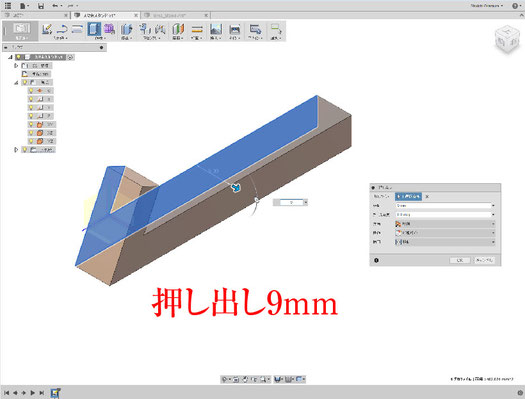Open the data panel grid icon
Viewport: 525px width, 399px height.
(x=8, y=6)
